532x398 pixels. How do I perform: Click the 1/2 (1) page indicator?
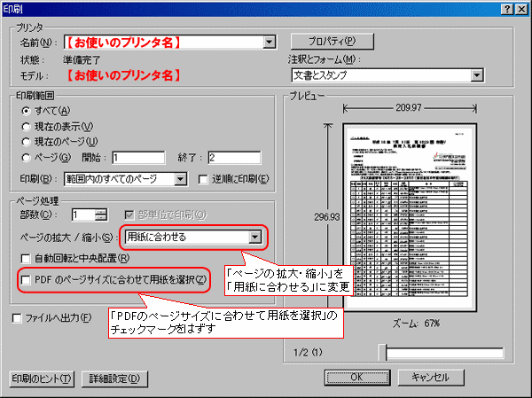coord(308,353)
